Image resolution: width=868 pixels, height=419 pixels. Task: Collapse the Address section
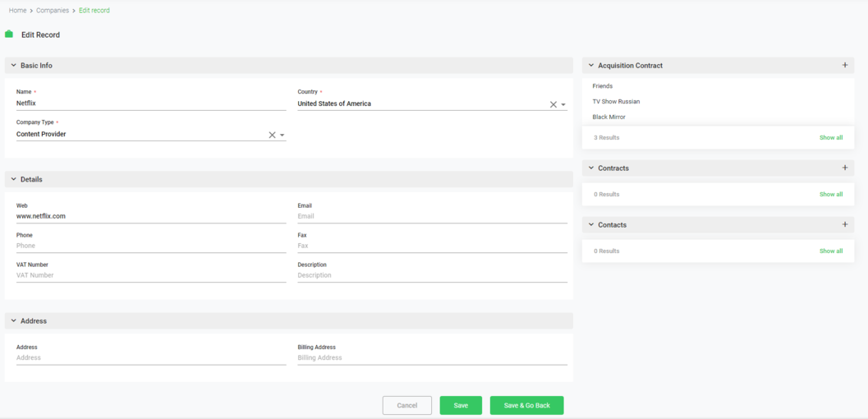coord(14,320)
